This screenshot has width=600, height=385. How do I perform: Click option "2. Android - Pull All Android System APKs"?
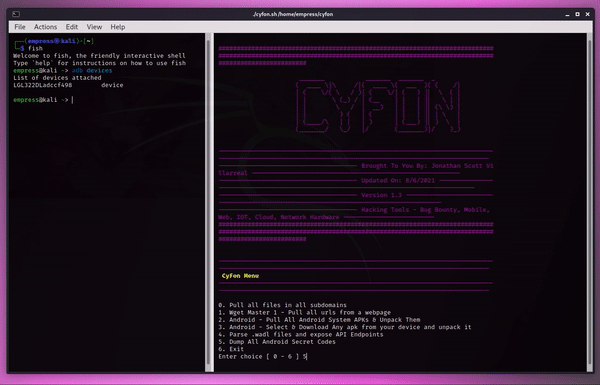319,320
